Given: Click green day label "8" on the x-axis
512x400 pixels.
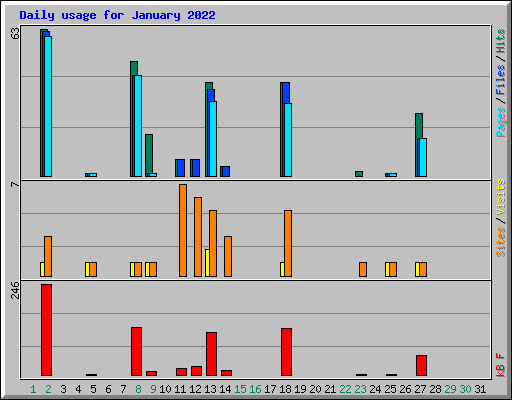Looking at the screenshot, I should point(138,389).
